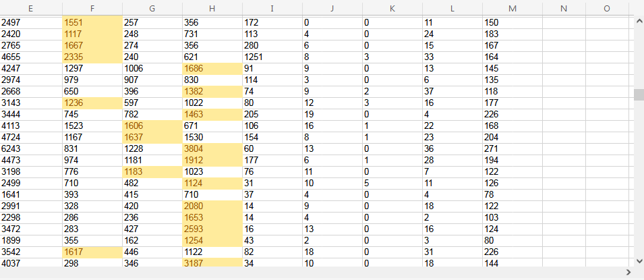Click cell with value 2497
Viewport: 644px width, 280px height.
click(31, 23)
